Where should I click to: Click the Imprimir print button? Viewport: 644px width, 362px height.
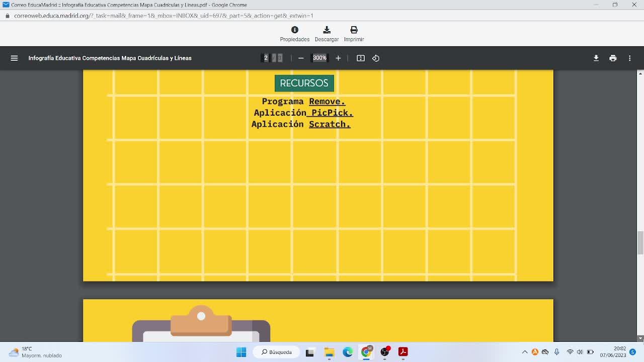354,34
